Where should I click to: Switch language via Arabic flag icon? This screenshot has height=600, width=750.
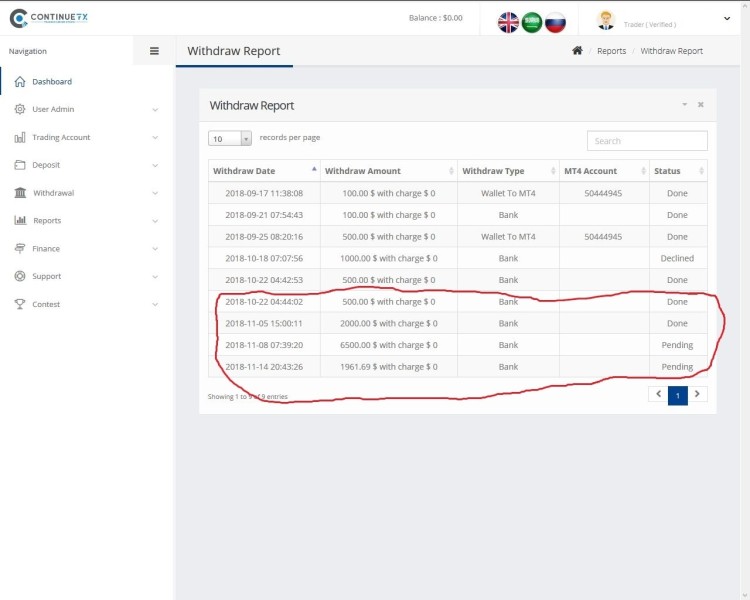532,21
